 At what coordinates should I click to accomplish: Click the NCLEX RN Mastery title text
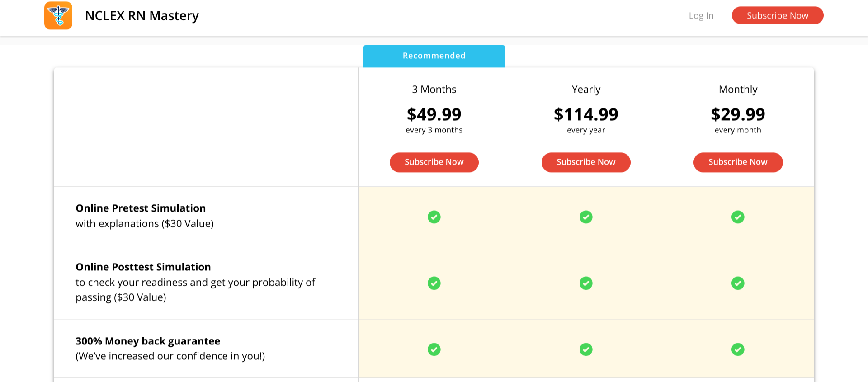(x=142, y=16)
